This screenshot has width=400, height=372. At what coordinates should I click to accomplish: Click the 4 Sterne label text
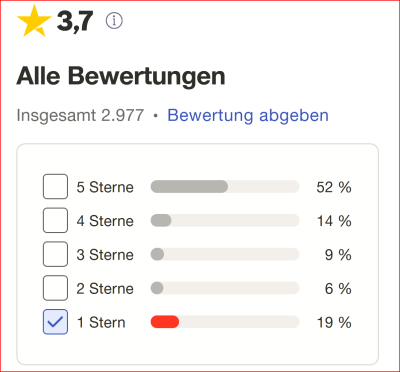(105, 221)
